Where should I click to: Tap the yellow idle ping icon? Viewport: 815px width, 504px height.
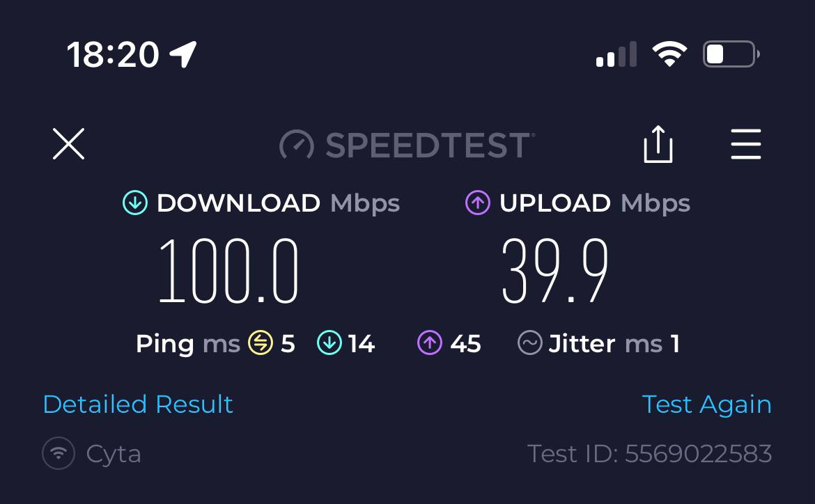click(x=261, y=343)
